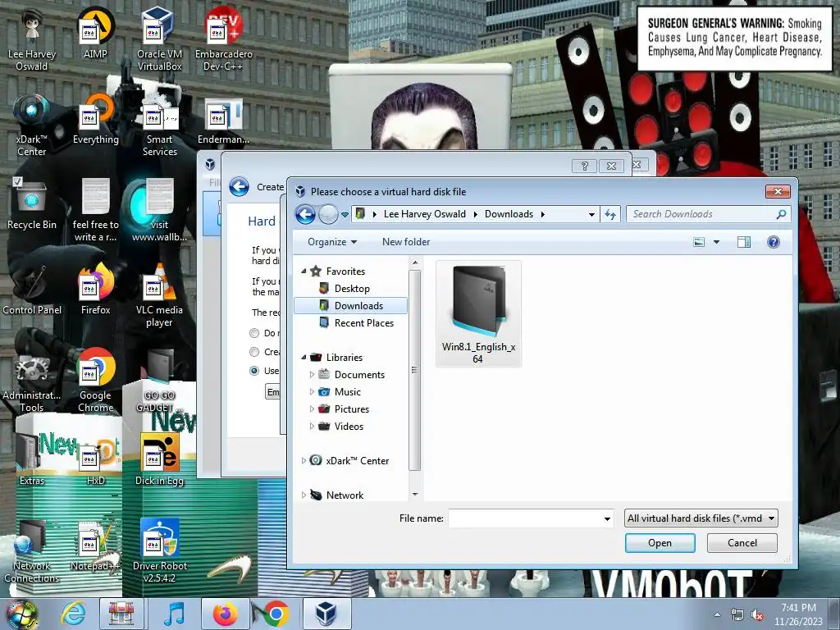Click the Windows Start orb
This screenshot has height=630, width=840.
21,614
